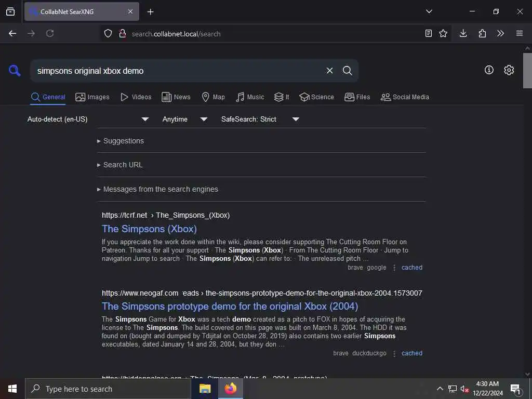Switch to the Music tab

[x=250, y=97]
